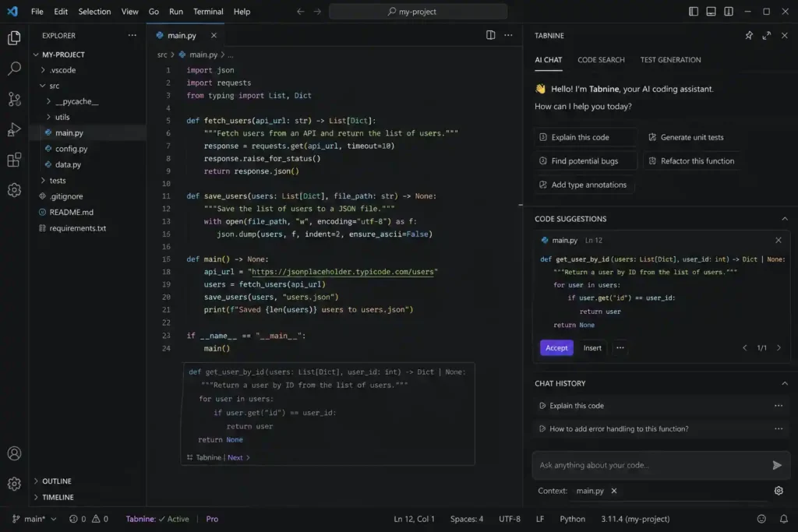The image size is (798, 532).
Task: Open Tabnine chat settings gear
Action: pos(779,491)
